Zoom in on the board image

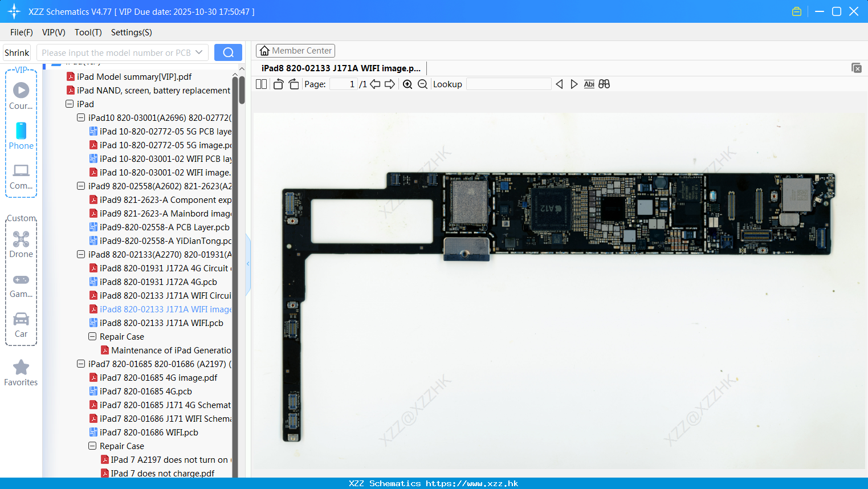pos(407,84)
